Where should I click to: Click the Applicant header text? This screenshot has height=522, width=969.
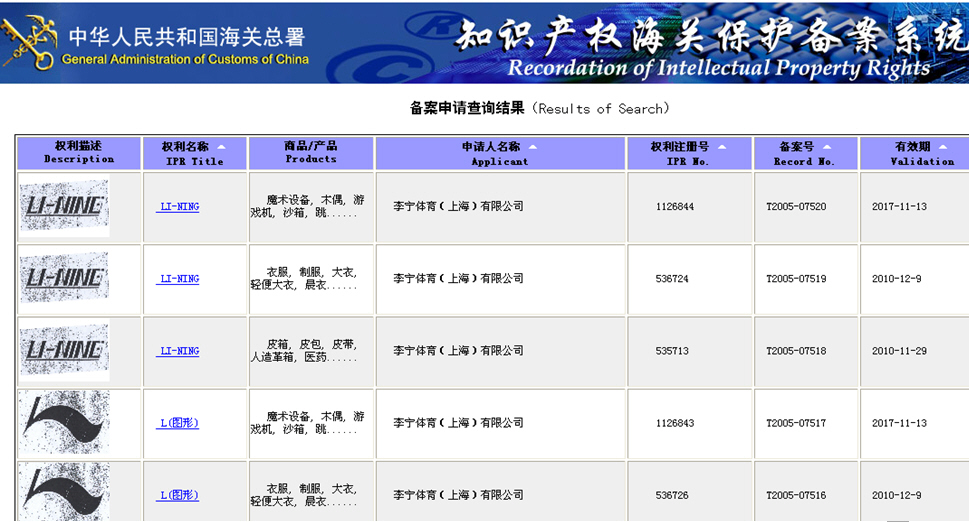click(499, 161)
